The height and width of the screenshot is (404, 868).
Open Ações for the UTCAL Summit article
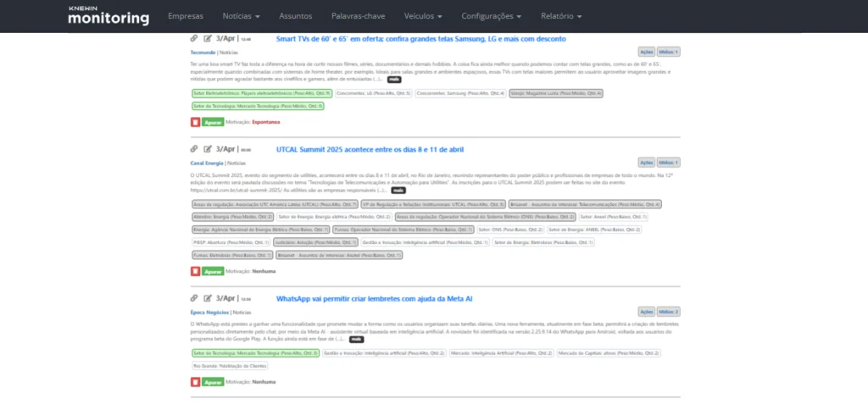(646, 163)
